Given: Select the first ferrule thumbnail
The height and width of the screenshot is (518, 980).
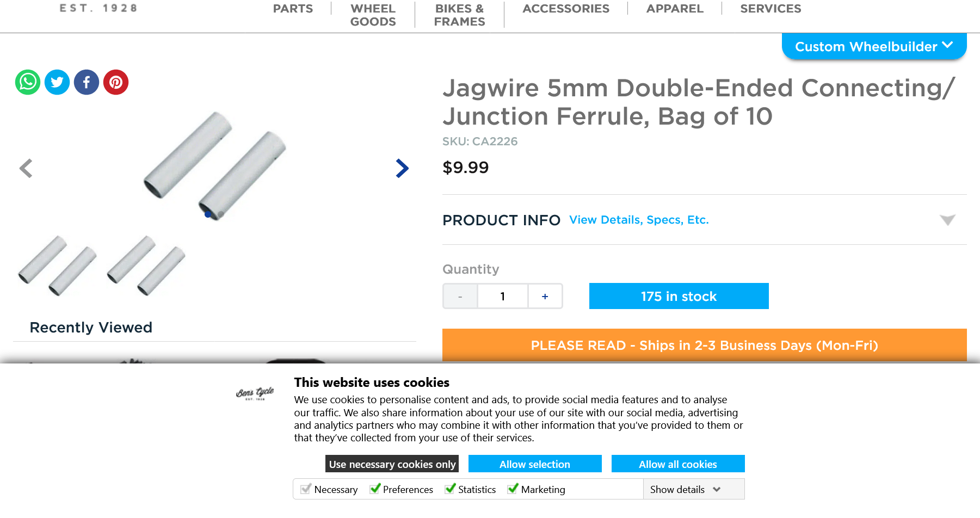Looking at the screenshot, I should coord(57,266).
